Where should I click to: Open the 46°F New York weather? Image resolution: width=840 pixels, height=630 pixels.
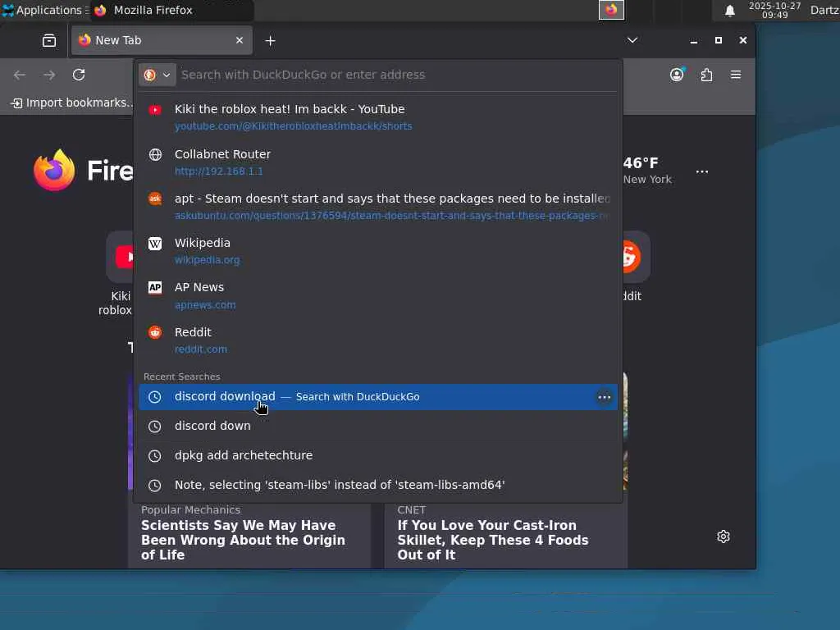[x=648, y=171]
